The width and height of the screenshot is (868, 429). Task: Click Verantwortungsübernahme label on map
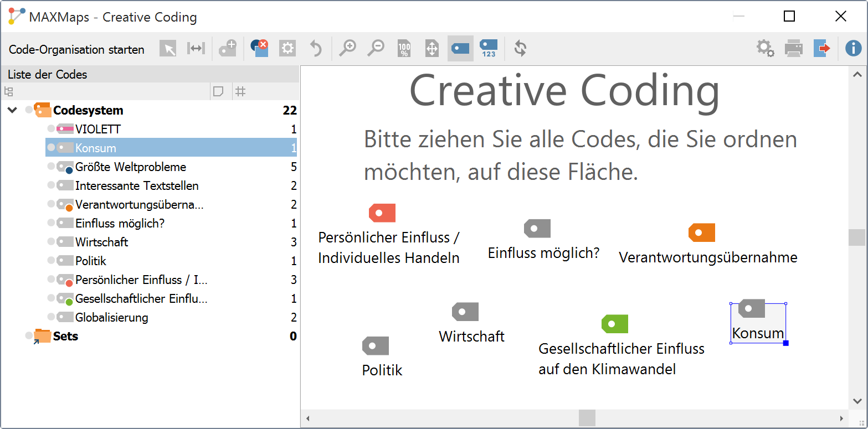708,257
